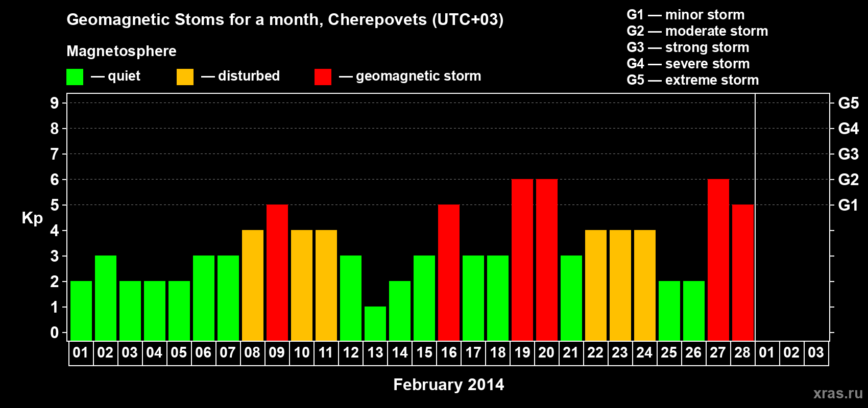Select the orange bar for February 08
868x408 pixels.
tap(253, 285)
